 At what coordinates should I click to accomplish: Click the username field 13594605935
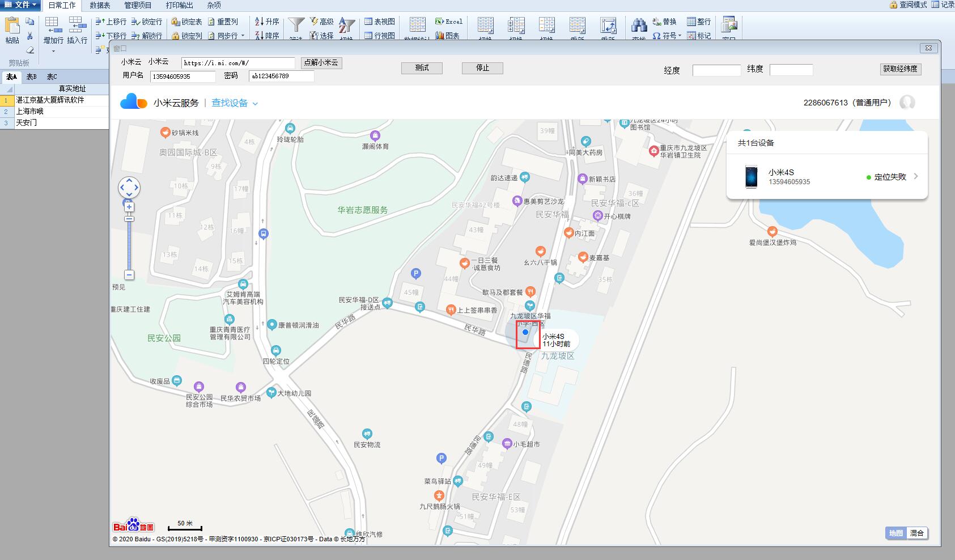(183, 76)
